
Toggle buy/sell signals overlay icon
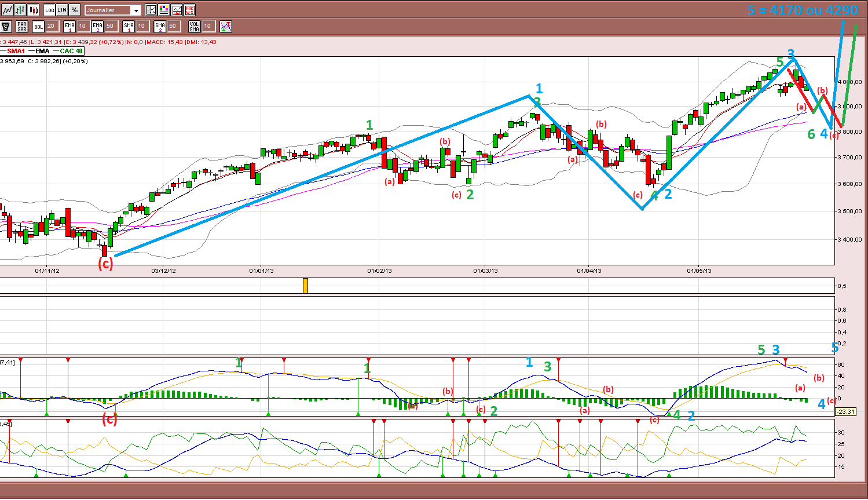pos(226,26)
